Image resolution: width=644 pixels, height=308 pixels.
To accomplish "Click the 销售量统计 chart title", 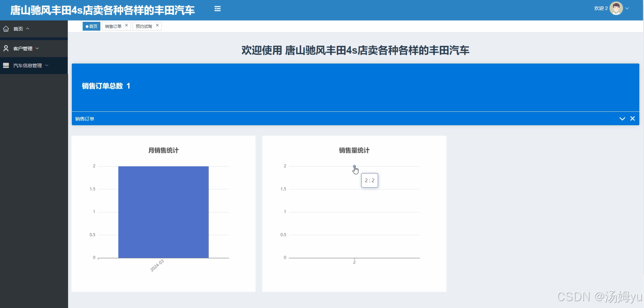I will (x=354, y=150).
